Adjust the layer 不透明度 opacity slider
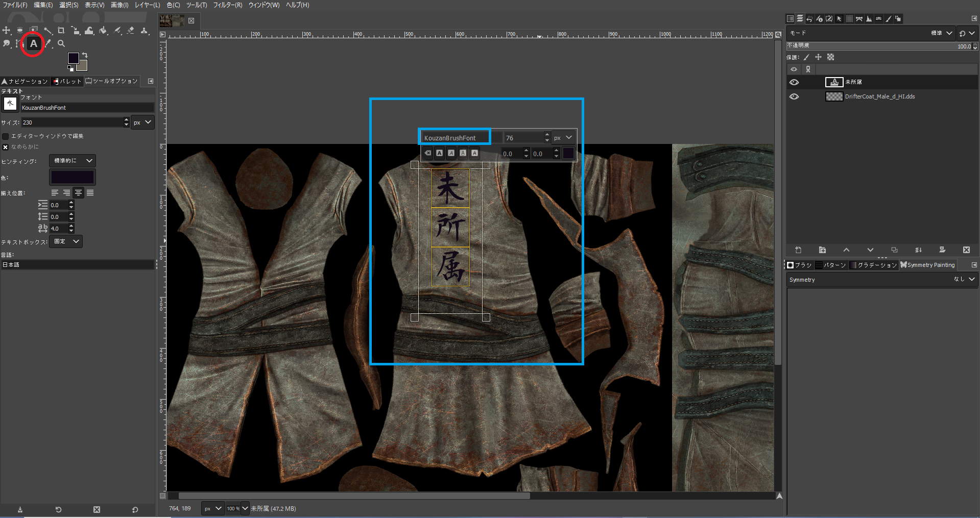Image resolution: width=980 pixels, height=518 pixels. (x=879, y=46)
